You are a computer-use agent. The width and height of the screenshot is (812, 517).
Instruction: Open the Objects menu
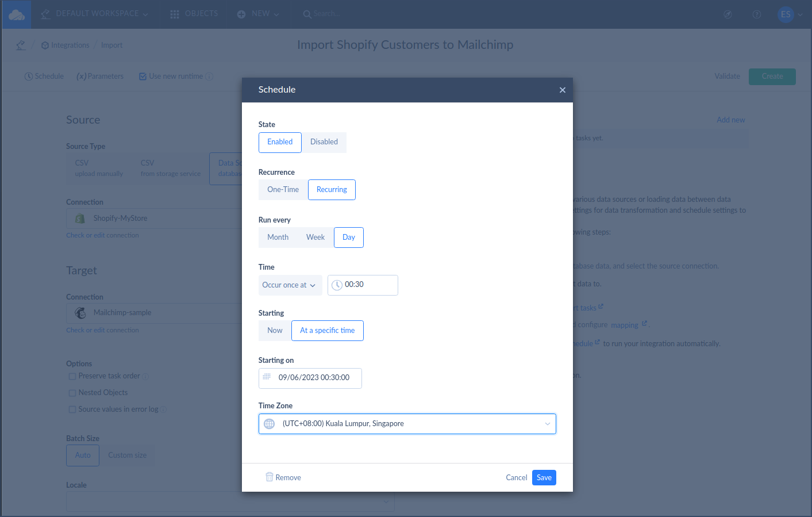point(194,14)
